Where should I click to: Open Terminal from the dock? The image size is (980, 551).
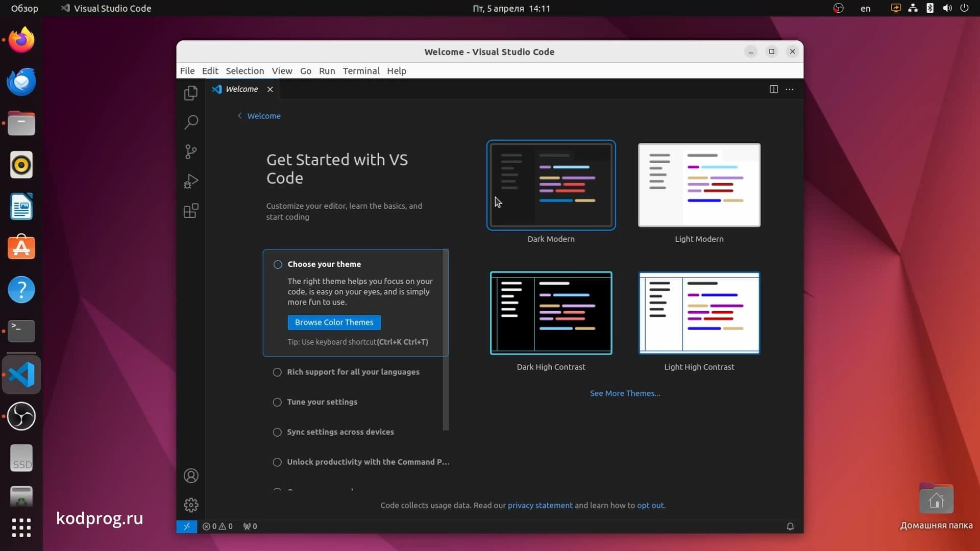(x=21, y=331)
